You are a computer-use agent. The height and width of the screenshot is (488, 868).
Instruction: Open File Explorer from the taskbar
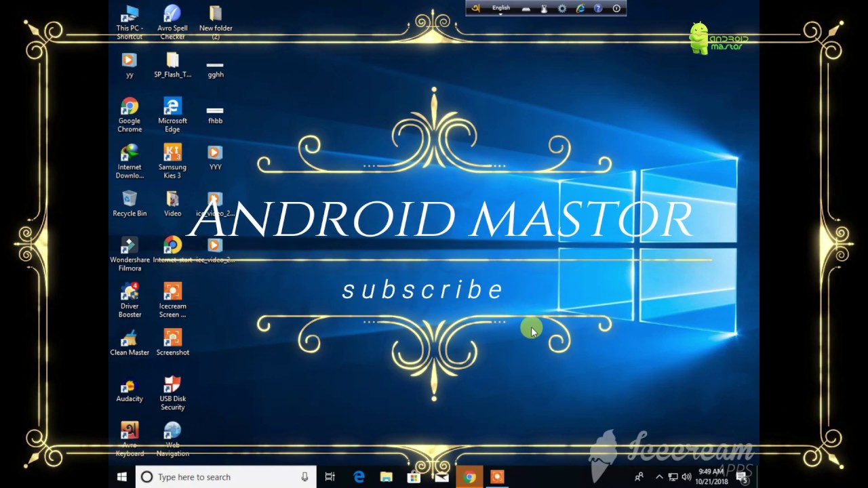[387, 477]
